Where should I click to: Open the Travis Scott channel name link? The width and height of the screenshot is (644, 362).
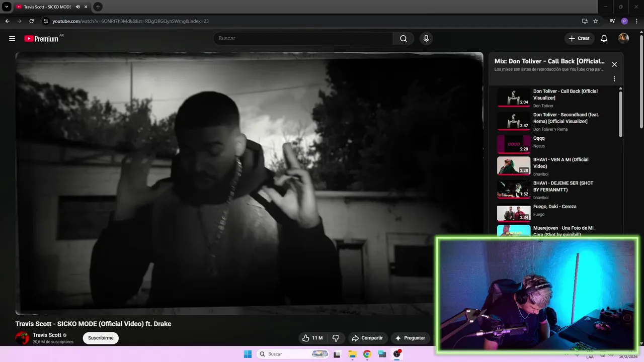(x=47, y=335)
